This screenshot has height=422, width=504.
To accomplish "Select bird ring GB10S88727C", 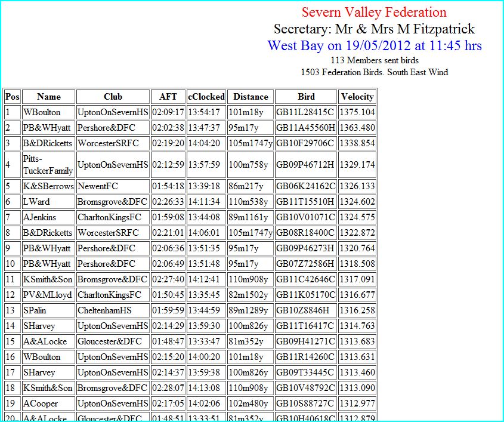I will pyautogui.click(x=306, y=403).
